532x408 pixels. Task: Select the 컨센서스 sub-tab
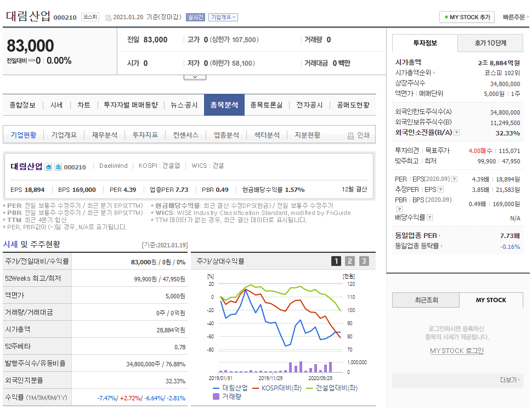pyautogui.click(x=185, y=135)
